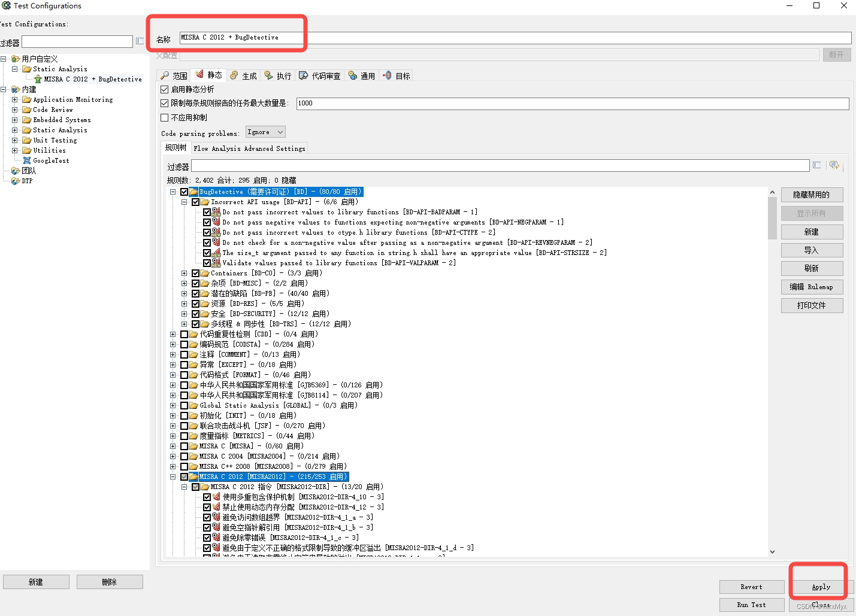
Task: Expand the Application Monitoring folder
Action: click(x=14, y=99)
